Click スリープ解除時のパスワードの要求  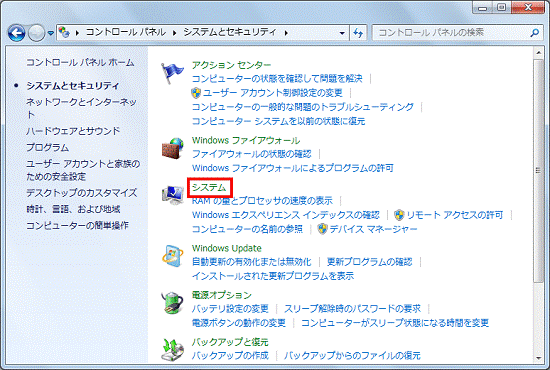[353, 309]
